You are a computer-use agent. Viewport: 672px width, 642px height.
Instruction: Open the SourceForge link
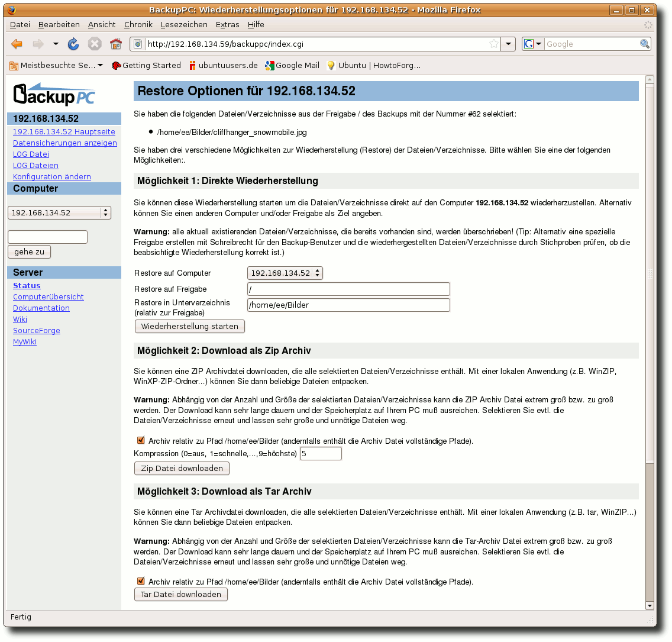point(37,330)
